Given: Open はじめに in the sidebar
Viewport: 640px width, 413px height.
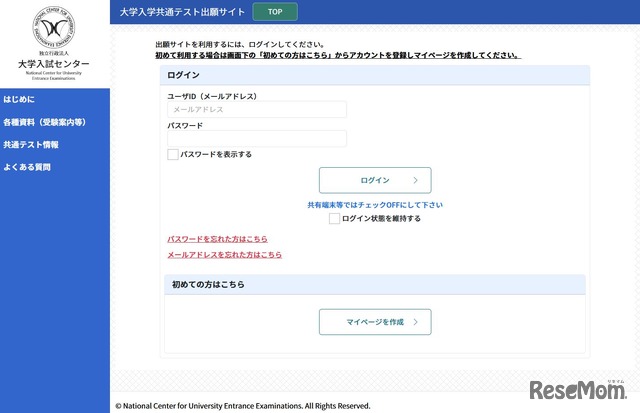Looking at the screenshot, I should (19, 99).
